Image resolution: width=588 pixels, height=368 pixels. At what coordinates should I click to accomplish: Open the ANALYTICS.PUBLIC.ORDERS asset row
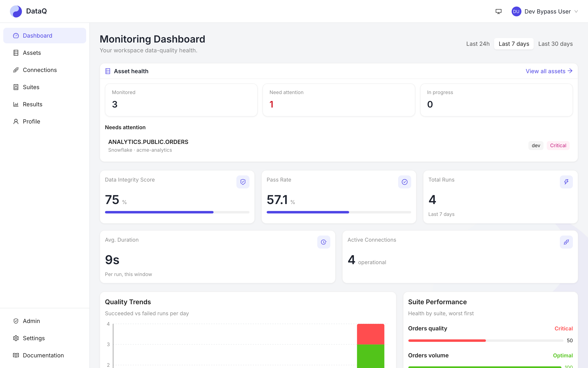pos(339,146)
